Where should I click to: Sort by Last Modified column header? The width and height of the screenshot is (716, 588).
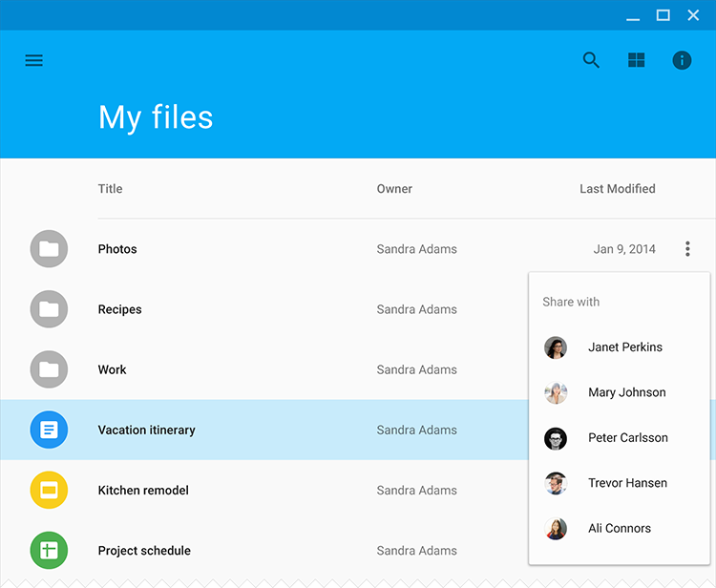pos(618,189)
